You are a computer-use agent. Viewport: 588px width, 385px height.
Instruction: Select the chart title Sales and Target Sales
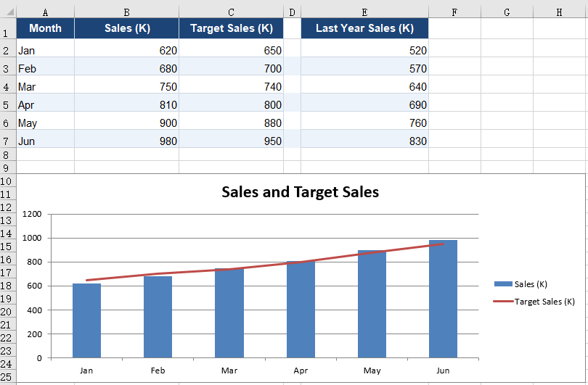click(x=300, y=192)
